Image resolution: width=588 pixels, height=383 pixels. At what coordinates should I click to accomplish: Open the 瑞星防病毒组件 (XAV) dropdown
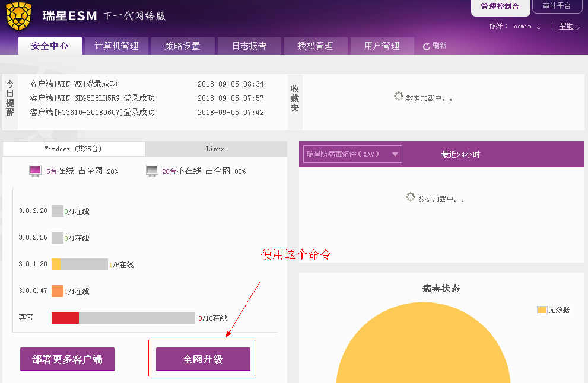(x=352, y=154)
